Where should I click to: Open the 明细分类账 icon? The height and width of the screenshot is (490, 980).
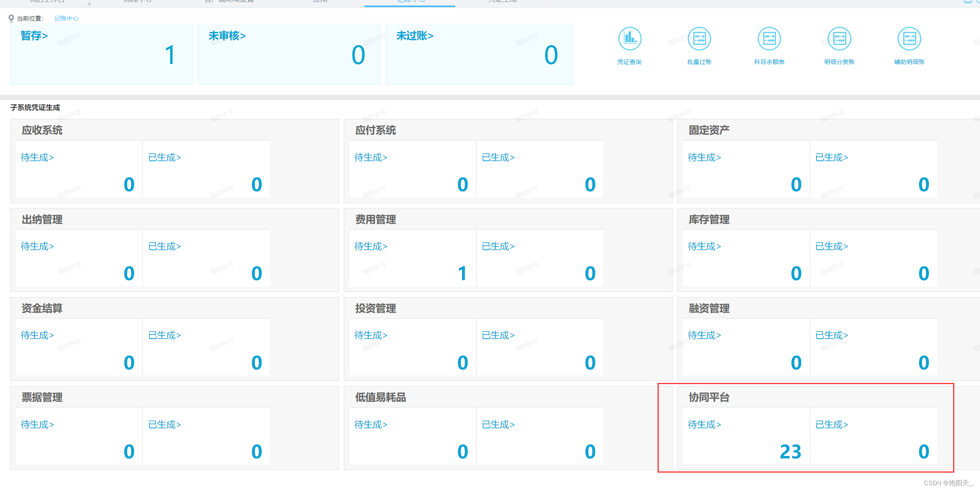click(x=839, y=39)
